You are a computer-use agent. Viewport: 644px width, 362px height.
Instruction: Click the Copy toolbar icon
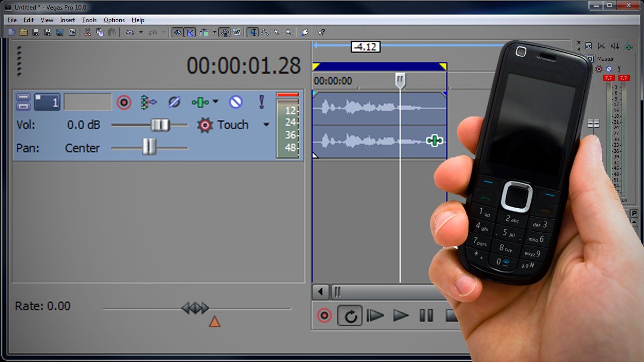pyautogui.click(x=100, y=32)
